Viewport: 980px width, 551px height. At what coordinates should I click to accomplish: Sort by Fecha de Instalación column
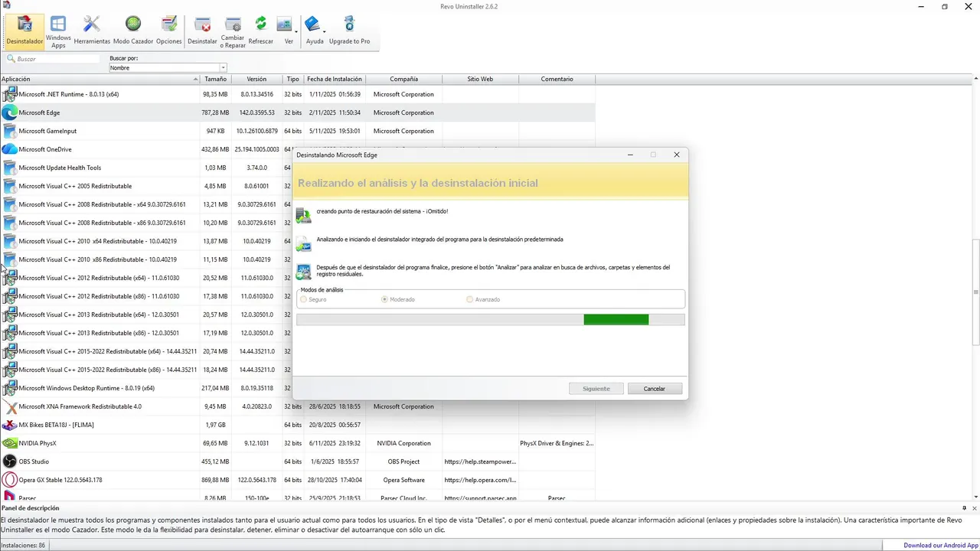[335, 79]
